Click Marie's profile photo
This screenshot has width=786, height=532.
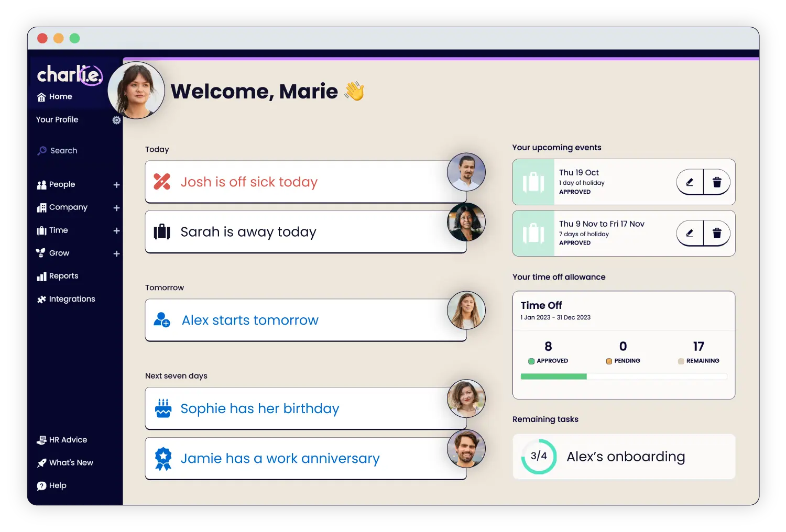pos(136,90)
